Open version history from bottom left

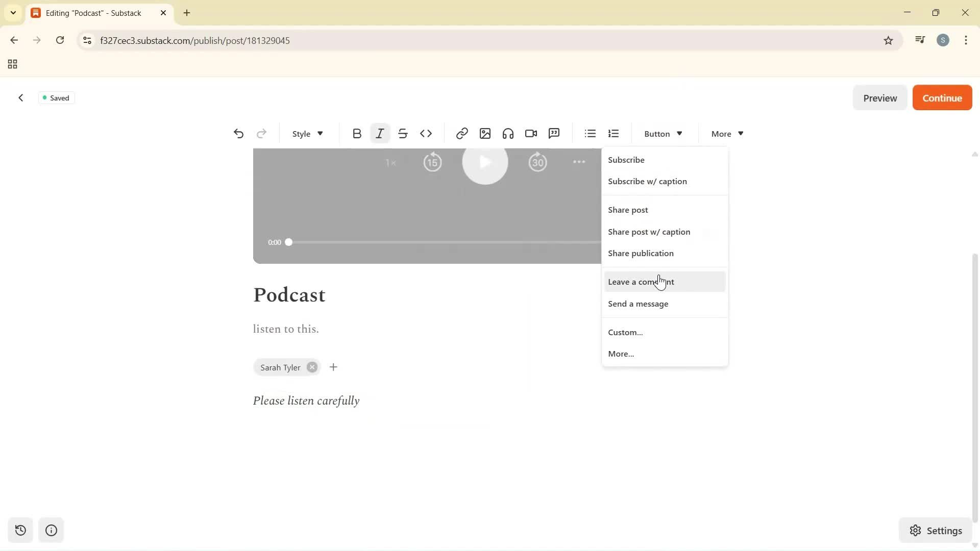point(20,530)
